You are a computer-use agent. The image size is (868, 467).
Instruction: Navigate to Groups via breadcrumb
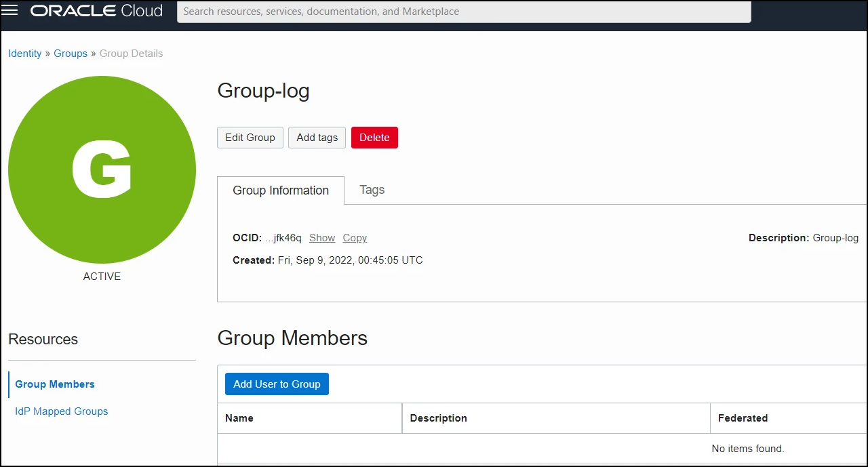pos(71,54)
